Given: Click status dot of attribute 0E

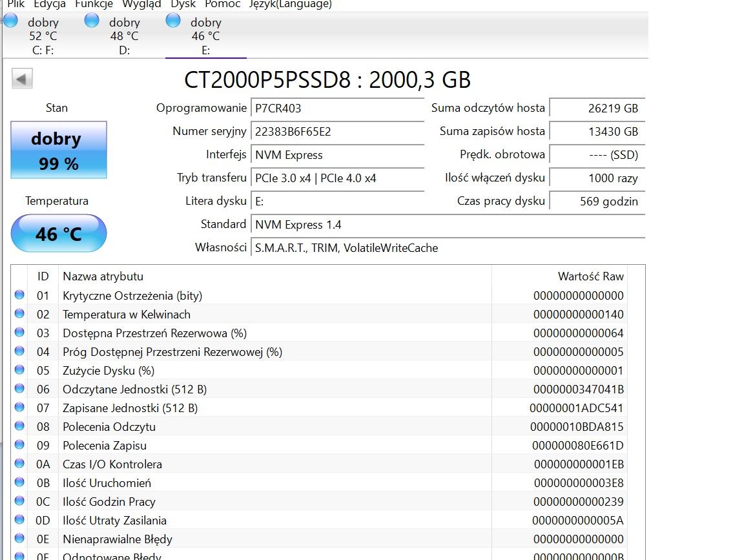Looking at the screenshot, I should point(19,538).
